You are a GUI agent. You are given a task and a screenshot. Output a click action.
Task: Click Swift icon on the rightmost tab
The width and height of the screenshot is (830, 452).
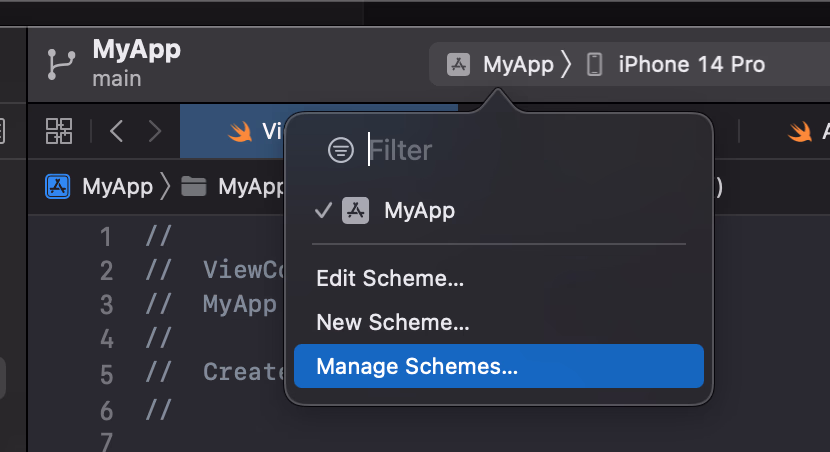799,131
